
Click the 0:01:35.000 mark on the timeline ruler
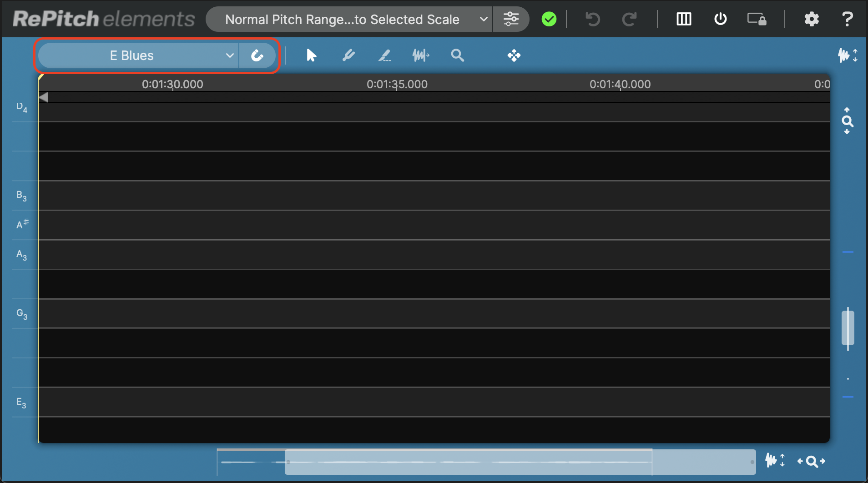397,85
